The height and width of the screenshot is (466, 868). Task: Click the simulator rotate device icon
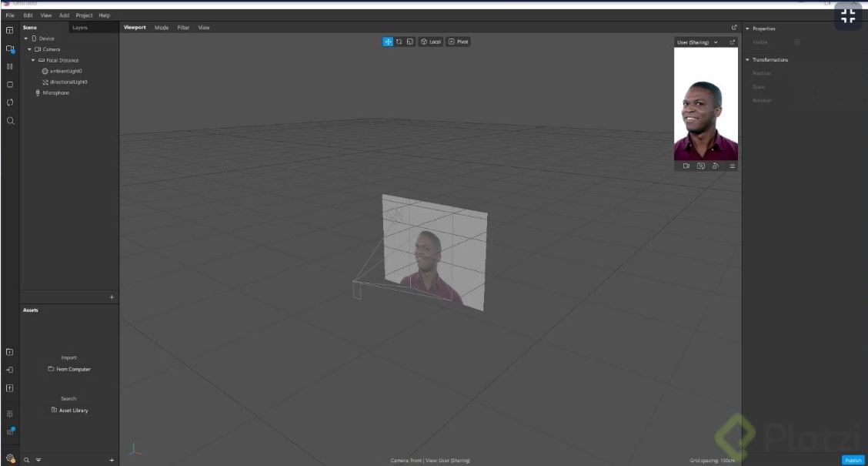pyautogui.click(x=715, y=166)
